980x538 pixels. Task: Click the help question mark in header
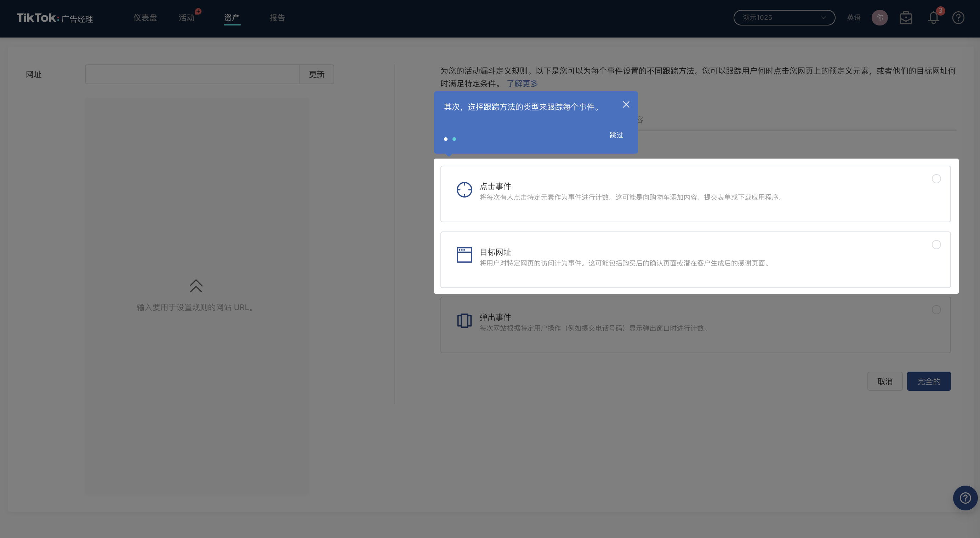958,18
